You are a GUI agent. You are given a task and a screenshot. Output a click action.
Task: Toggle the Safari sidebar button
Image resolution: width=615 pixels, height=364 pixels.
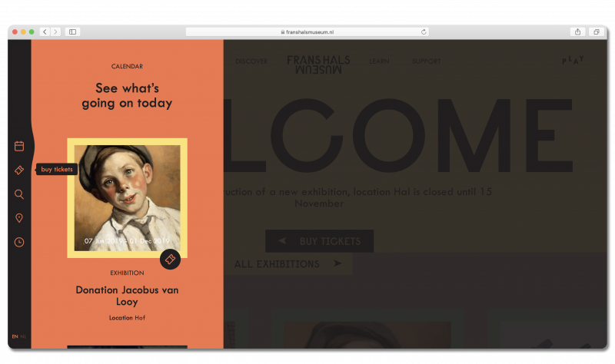[x=72, y=31]
